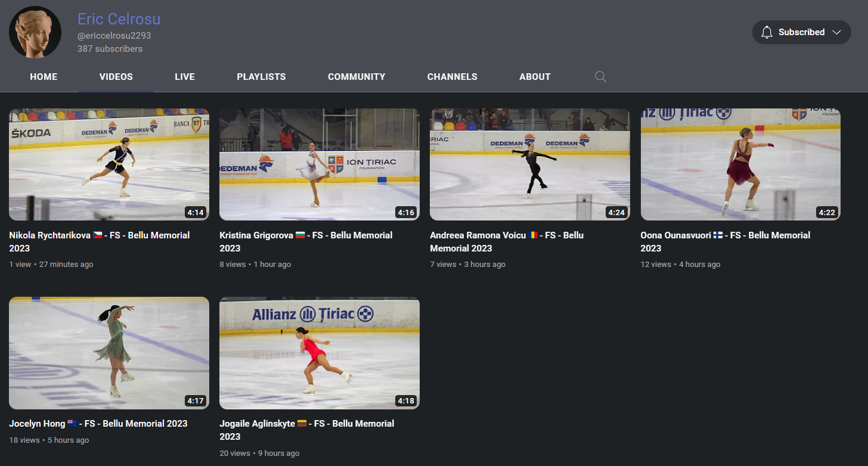868x466 pixels.
Task: Open the Channels tab
Action: click(x=452, y=77)
